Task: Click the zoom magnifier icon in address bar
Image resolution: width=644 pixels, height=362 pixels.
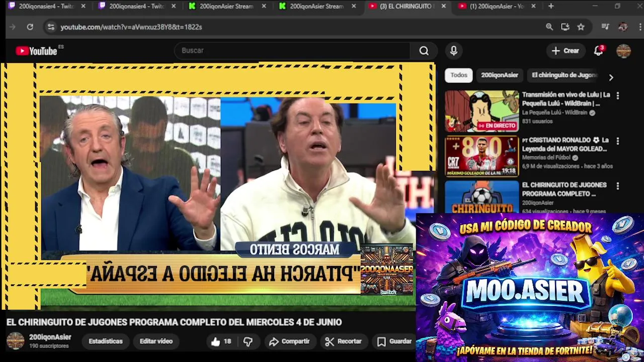Action: pos(549,27)
